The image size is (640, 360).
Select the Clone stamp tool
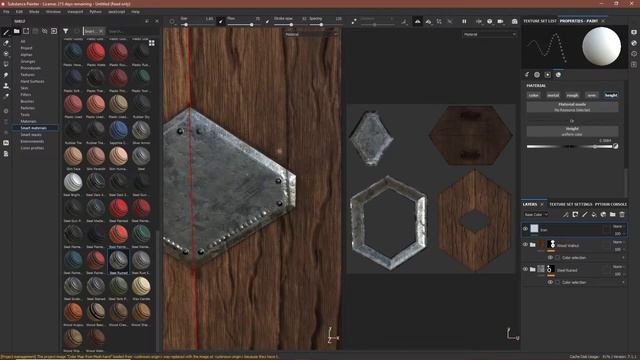click(6, 86)
